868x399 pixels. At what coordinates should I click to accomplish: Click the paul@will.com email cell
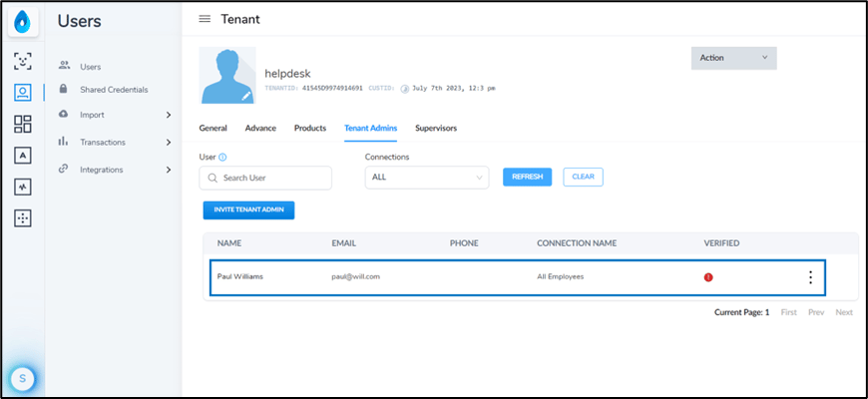(355, 276)
